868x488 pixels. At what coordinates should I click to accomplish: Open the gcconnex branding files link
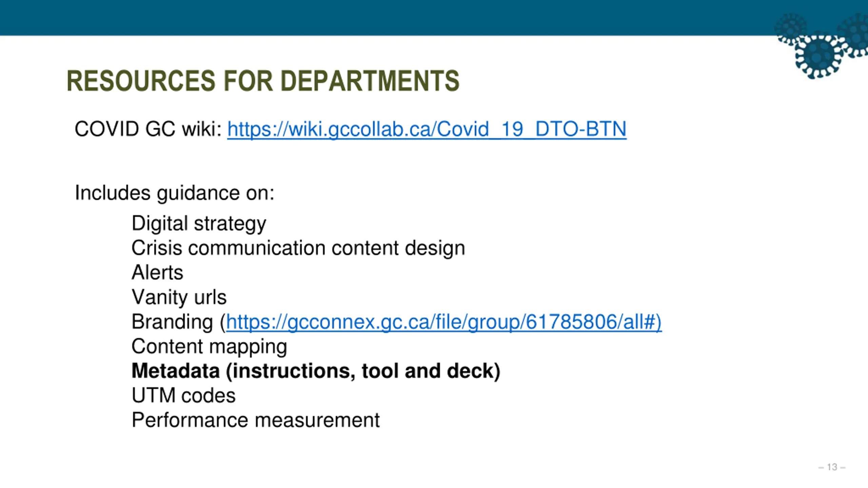444,322
